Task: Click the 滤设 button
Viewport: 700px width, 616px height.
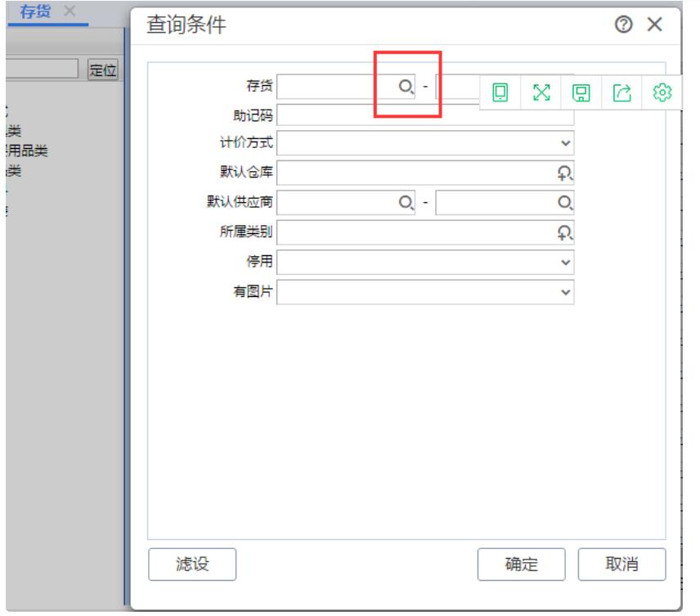Action: tap(192, 564)
